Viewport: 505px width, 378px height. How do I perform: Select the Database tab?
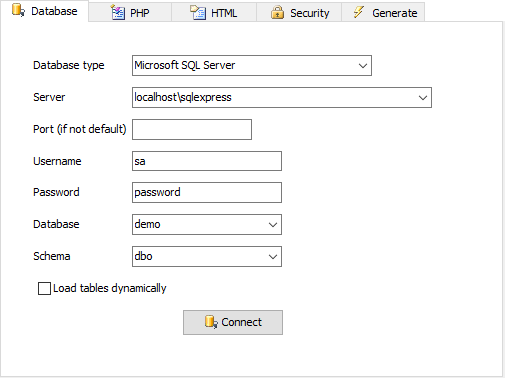44,11
